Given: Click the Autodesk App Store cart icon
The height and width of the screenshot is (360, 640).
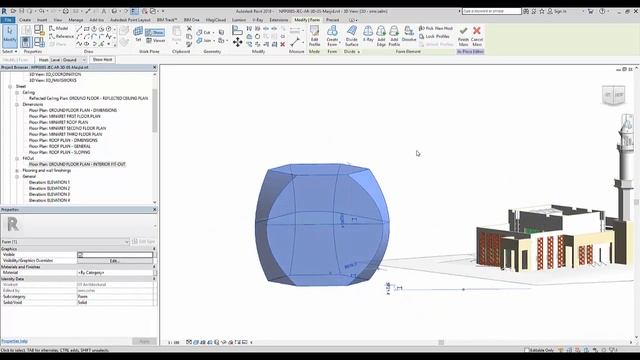Looking at the screenshot, I should click(x=590, y=11).
